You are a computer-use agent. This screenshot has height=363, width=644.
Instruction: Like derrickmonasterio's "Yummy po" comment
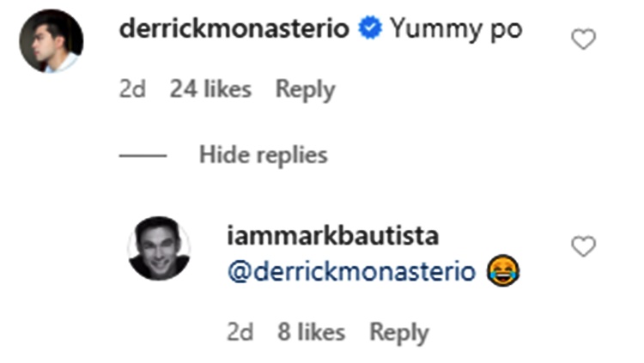click(583, 39)
